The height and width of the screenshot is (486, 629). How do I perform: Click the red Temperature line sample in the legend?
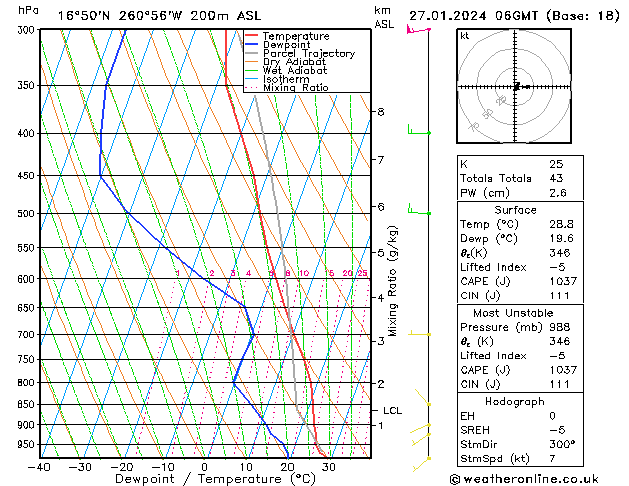[251, 36]
